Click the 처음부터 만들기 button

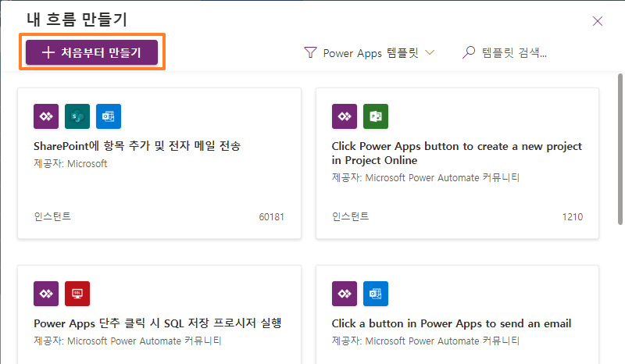(91, 52)
